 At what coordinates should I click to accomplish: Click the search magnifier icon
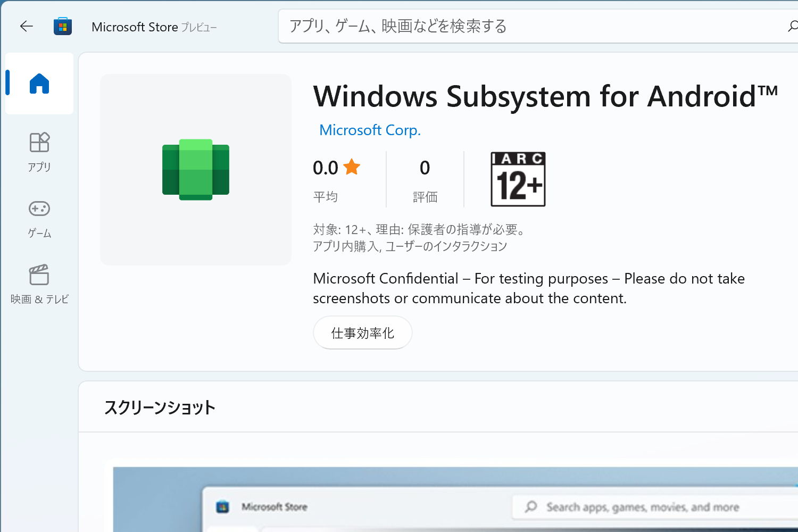(x=792, y=26)
